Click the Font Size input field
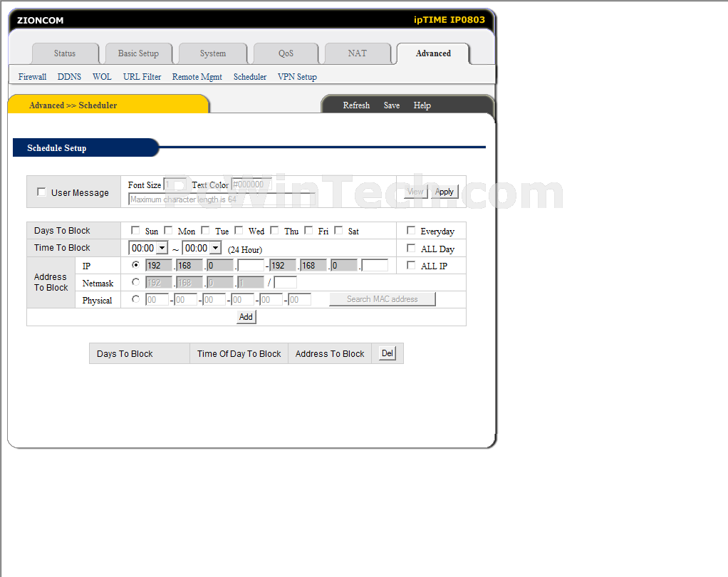 175,184
